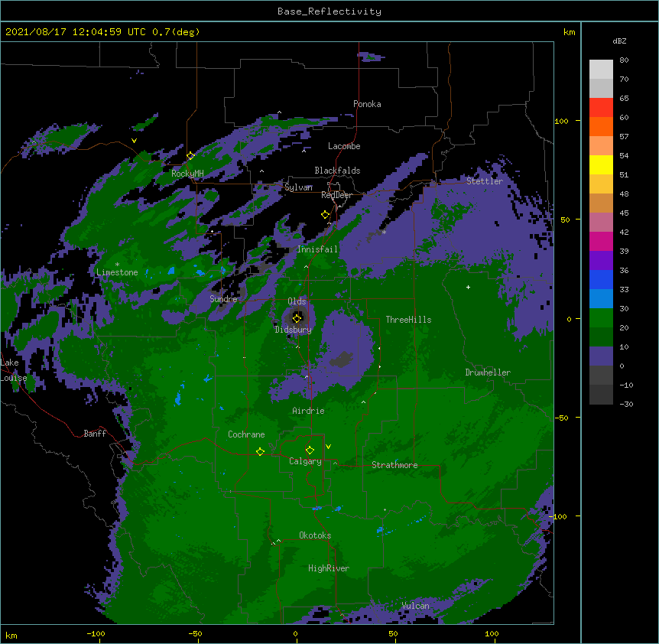659x644 pixels.
Task: Pick the magenta 42-39 dBZ legend swatch
Action: (x=601, y=241)
